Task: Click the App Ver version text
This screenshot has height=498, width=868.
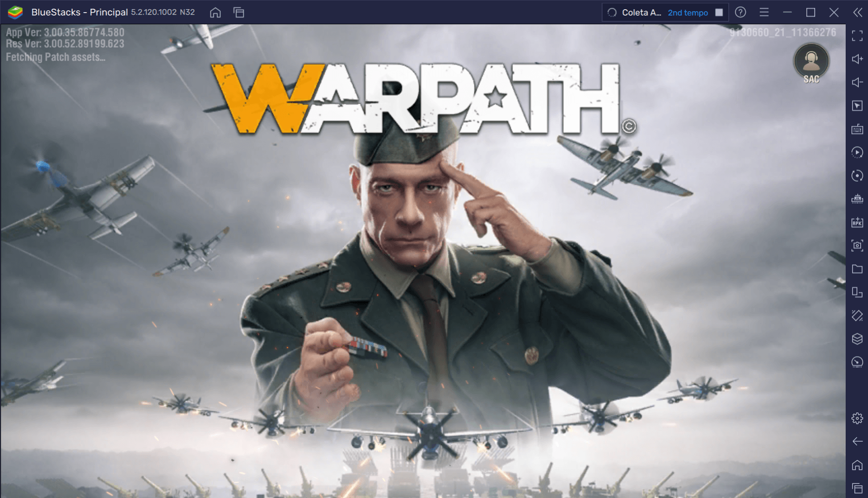Action: (x=65, y=33)
